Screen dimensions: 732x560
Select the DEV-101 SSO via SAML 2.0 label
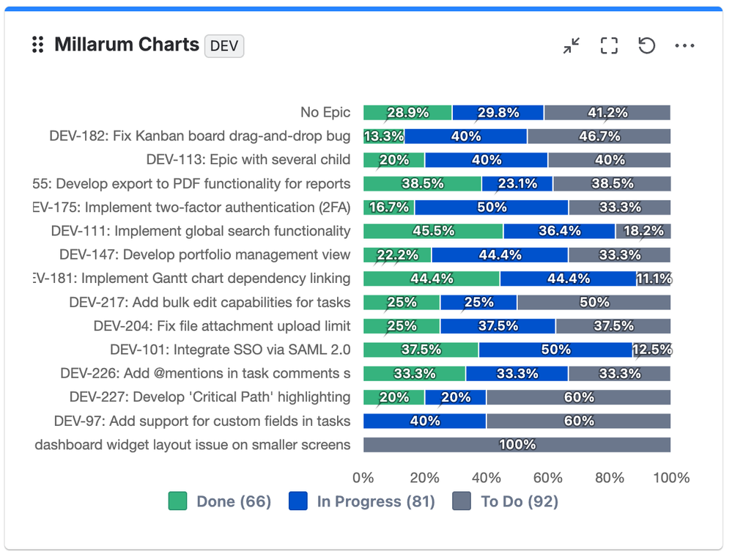(x=230, y=350)
